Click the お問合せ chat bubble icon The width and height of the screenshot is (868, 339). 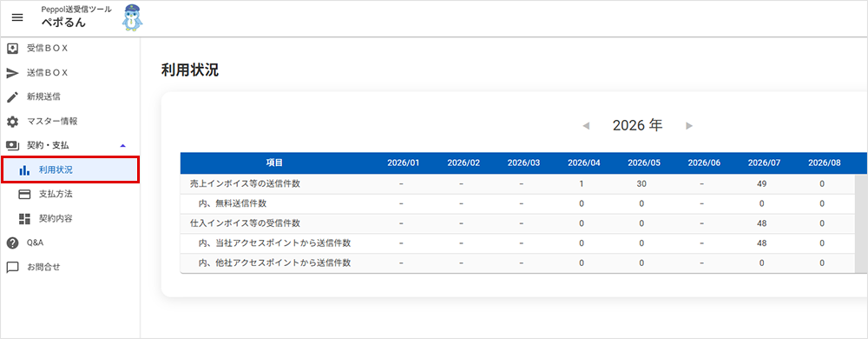coord(12,267)
